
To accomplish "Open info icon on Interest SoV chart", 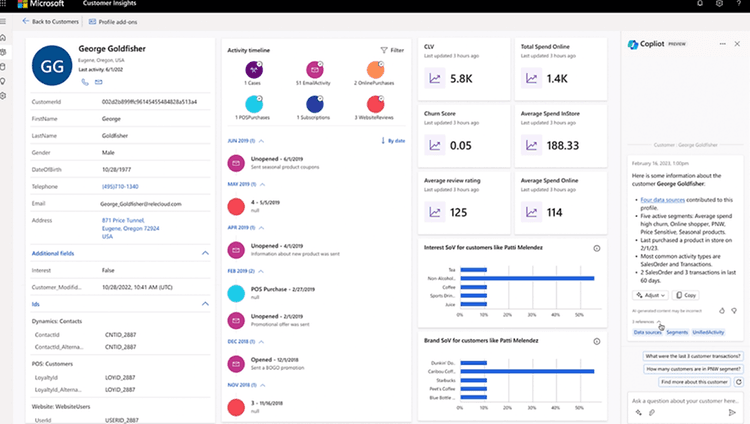I will point(596,248).
